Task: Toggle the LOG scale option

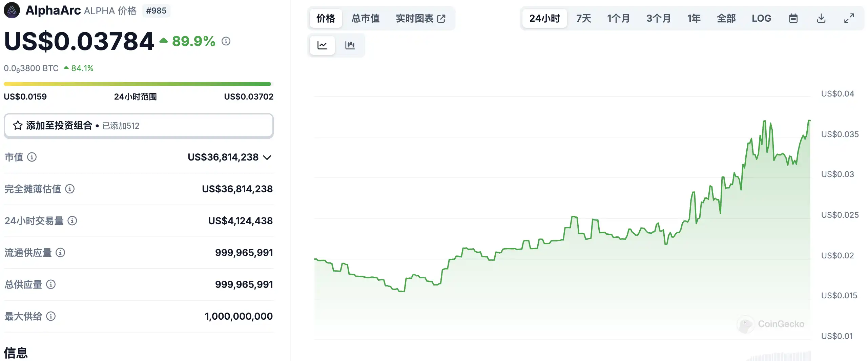Action: coord(761,18)
